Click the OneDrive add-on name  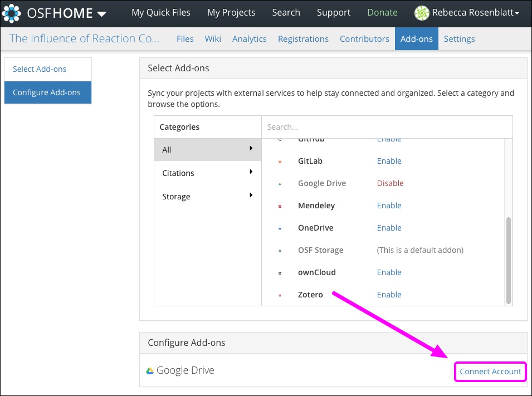pos(315,228)
